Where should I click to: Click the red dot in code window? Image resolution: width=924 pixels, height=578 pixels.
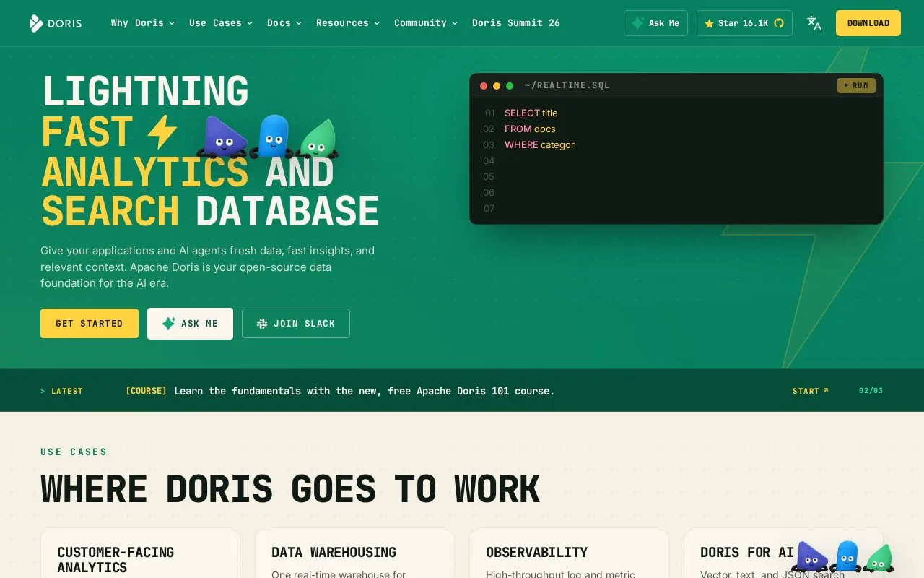coord(484,86)
